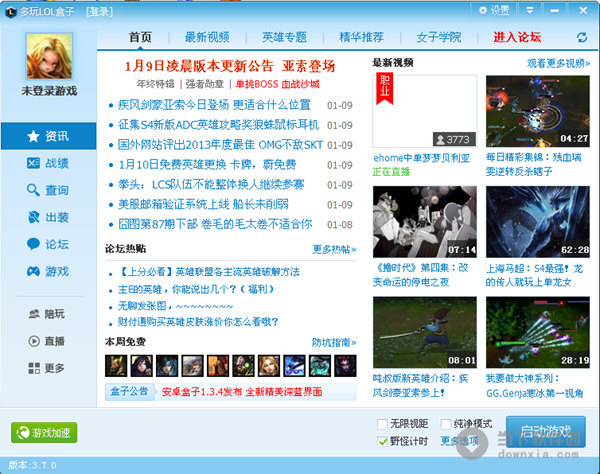The width and height of the screenshot is (600, 474).
Task: Click the 盒子公告 label tag
Action: point(129,392)
